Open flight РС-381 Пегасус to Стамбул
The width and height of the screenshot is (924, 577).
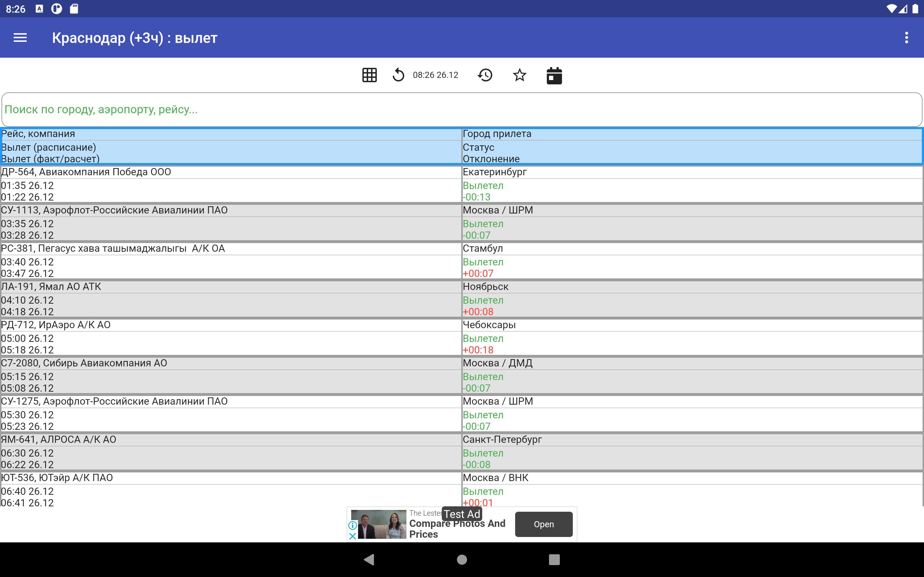pos(231,261)
